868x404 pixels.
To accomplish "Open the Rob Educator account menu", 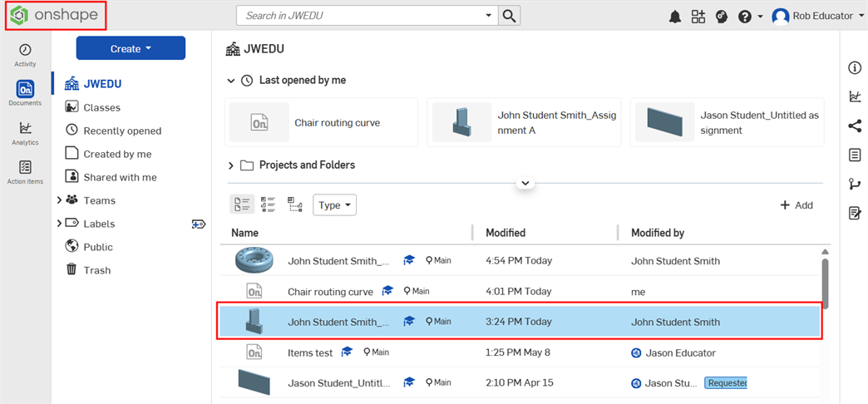I will tap(820, 17).
